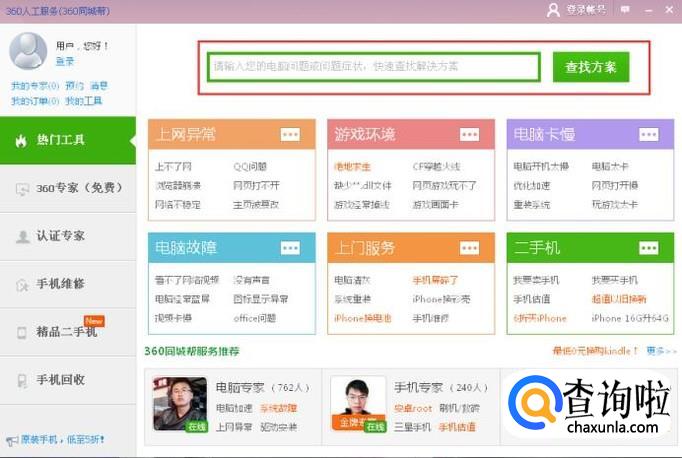
Task: Open the more button on 游戏环境 card
Action: coord(469,134)
